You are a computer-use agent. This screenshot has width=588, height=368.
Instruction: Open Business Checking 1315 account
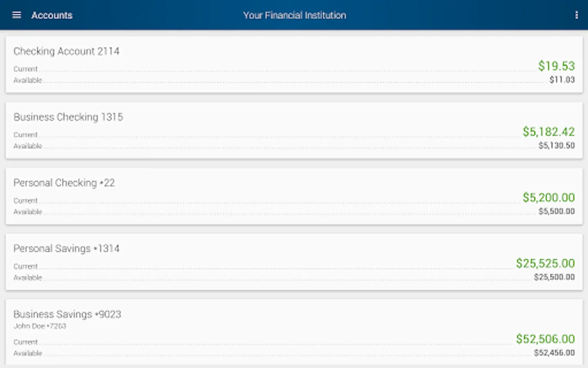[68, 117]
